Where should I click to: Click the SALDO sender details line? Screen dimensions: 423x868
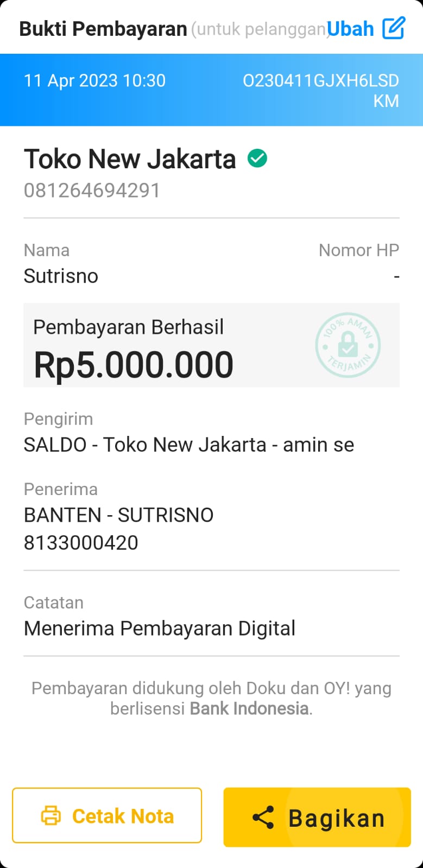[188, 445]
